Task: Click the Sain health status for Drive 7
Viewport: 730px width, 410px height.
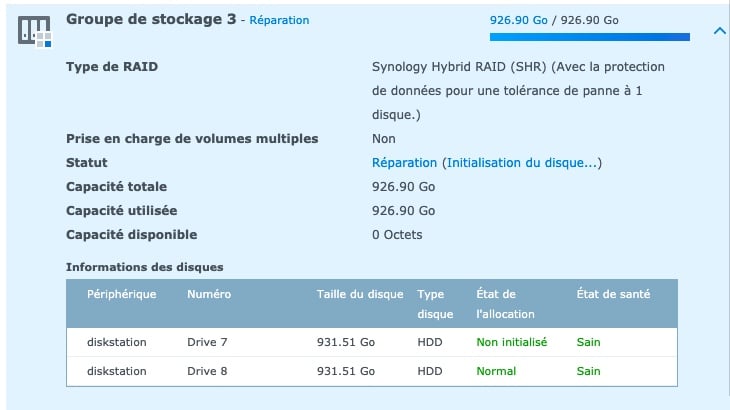Action: [x=588, y=342]
